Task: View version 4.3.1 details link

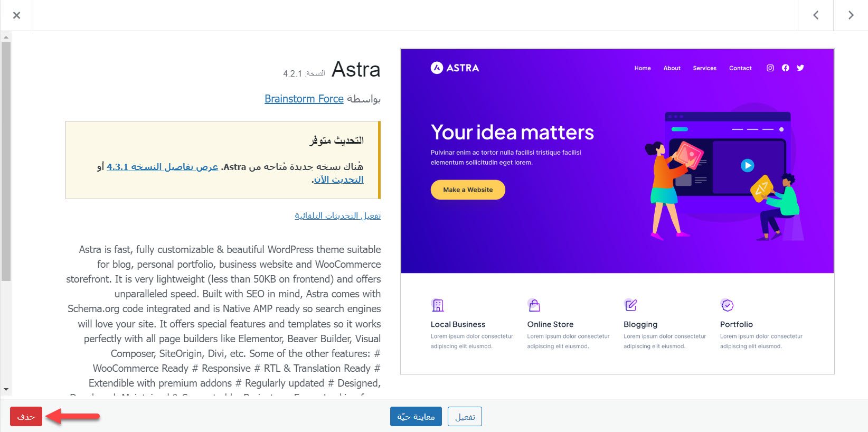Action: (x=163, y=167)
